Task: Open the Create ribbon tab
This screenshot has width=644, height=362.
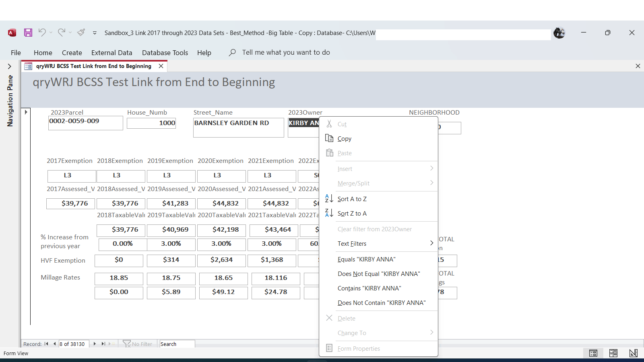Action: 72,53
